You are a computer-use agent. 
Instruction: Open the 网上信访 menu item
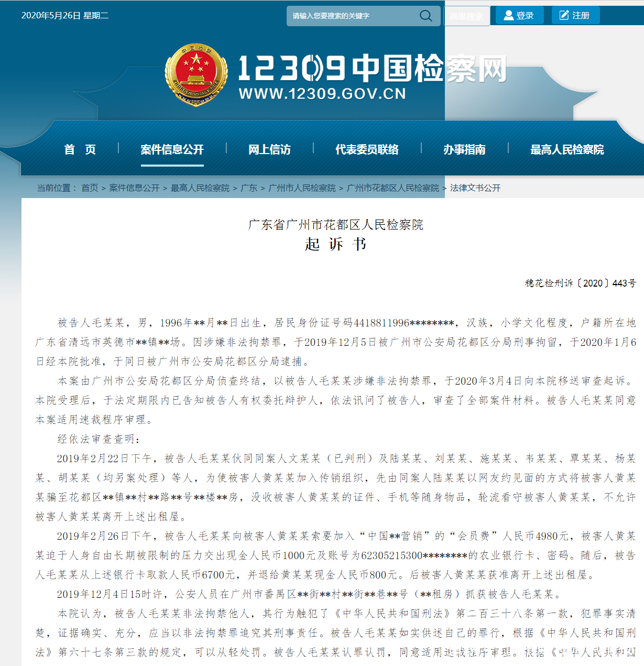(269, 150)
